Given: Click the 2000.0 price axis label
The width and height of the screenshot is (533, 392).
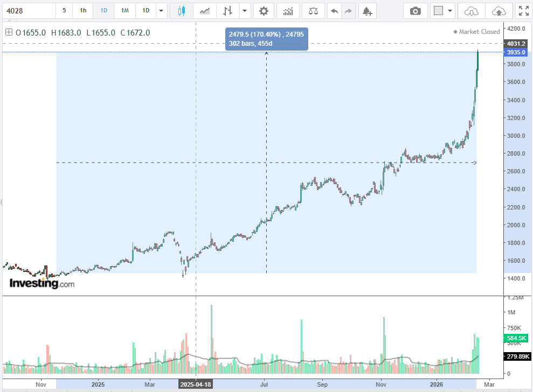Looking at the screenshot, I should (516, 225).
